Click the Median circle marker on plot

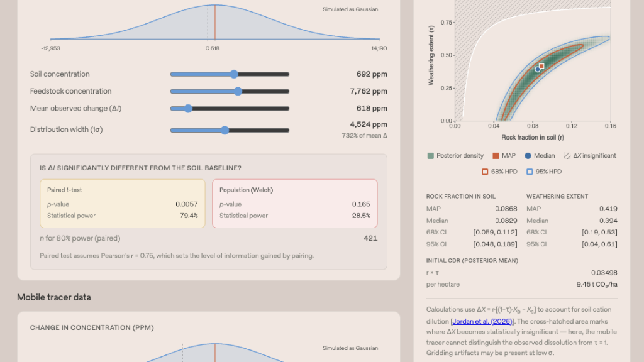(538, 69)
